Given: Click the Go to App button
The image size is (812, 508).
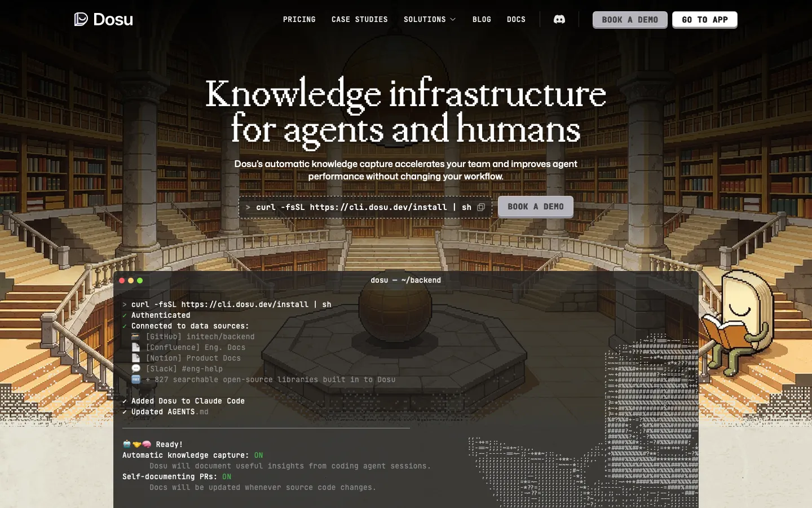Looking at the screenshot, I should coord(705,20).
